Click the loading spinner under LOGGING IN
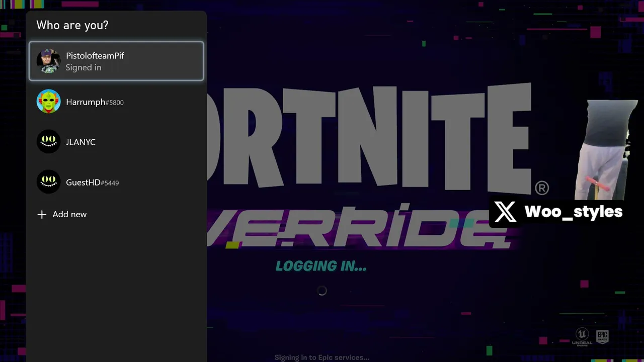The image size is (644, 362). click(322, 291)
